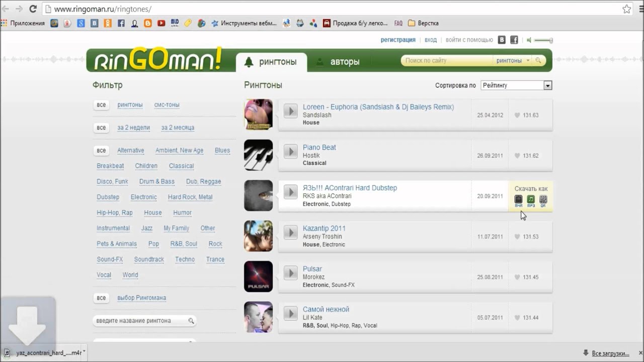Open the Kazantip 2011 title link
Image resolution: width=644 pixels, height=362 pixels.
click(324, 228)
